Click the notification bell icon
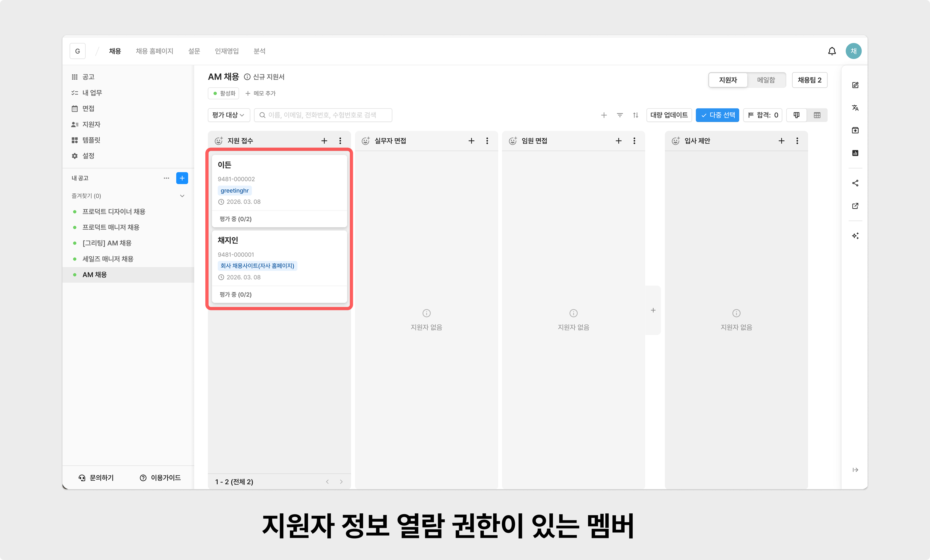Screen dimensions: 930x560 click(832, 51)
